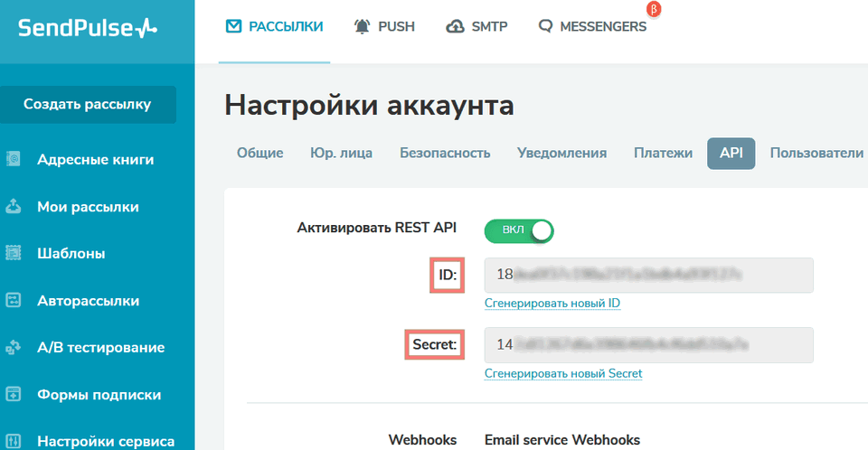Open А/В тестирование in the sidebar
Viewport: 868px width, 450px height.
[x=100, y=348]
